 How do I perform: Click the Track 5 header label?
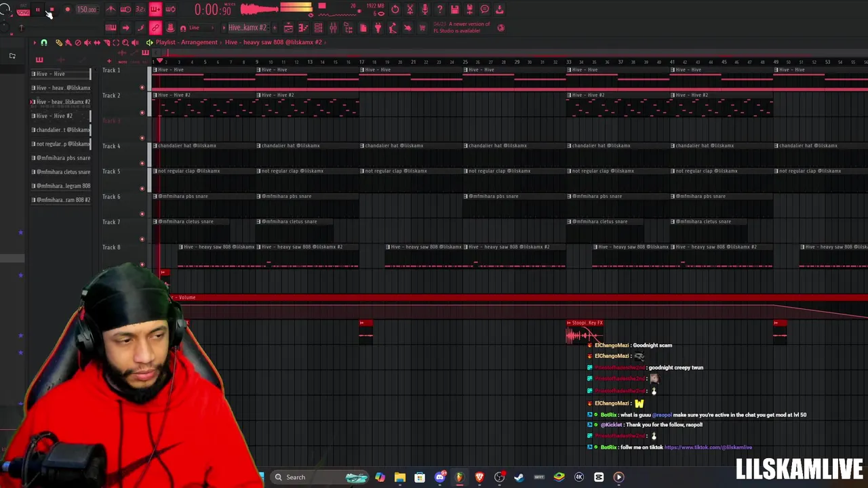(x=111, y=171)
